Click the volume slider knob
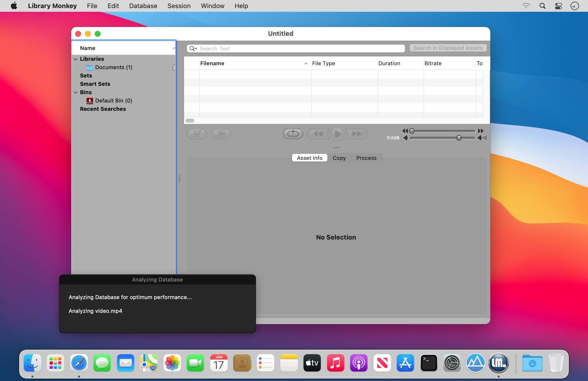Viewport: 588px width, 381px height. (x=459, y=138)
